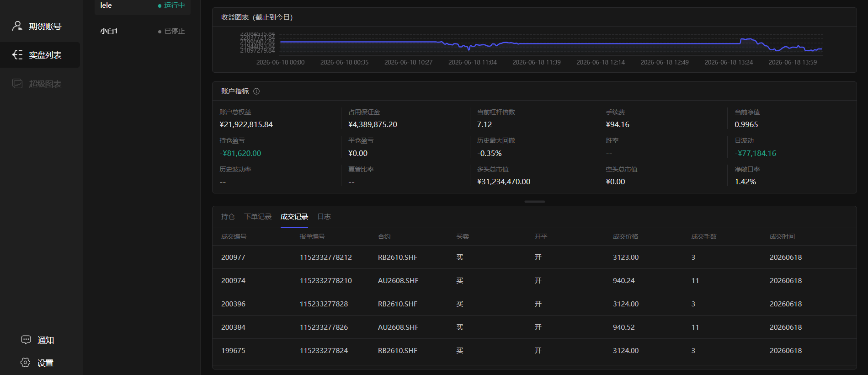Click 手续费 value ¥94.16
The image size is (868, 375).
618,124
